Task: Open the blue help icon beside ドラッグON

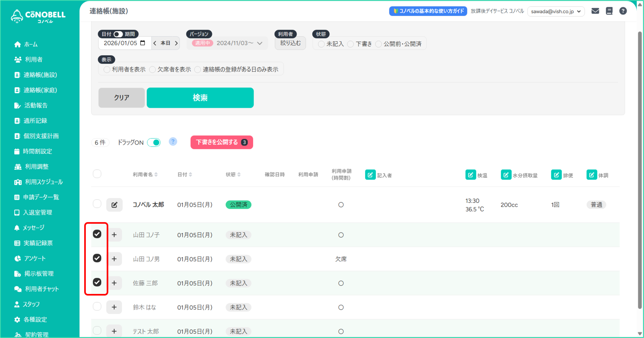Action: (173, 142)
